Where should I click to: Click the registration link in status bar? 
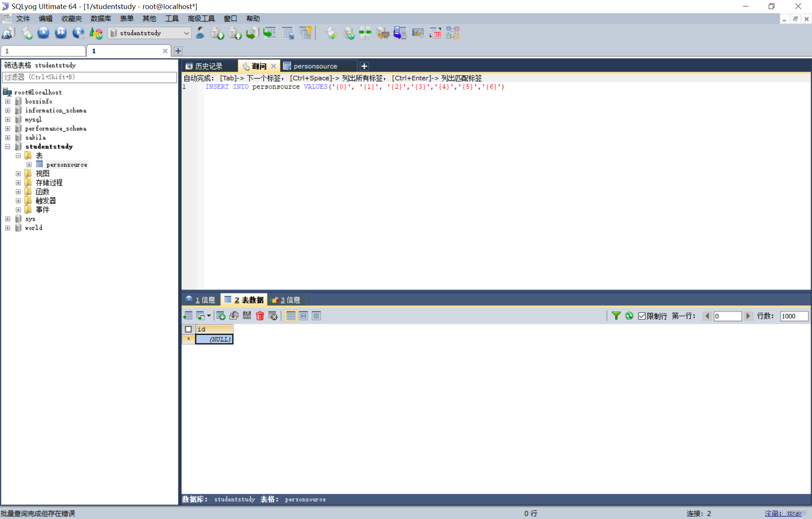[784, 513]
